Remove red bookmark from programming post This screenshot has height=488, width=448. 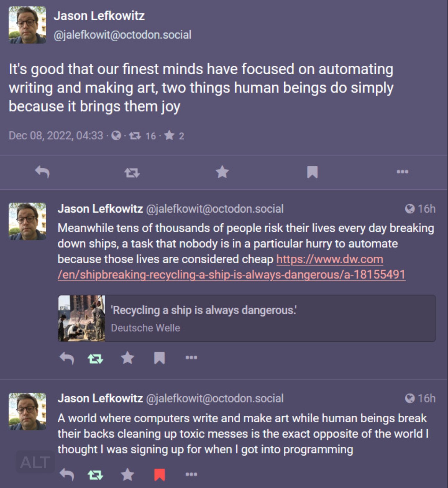(159, 474)
